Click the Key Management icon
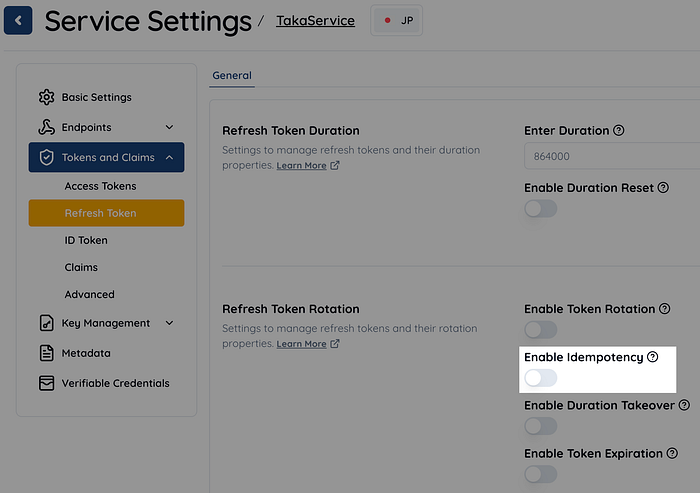700x493 pixels. pyautogui.click(x=46, y=323)
